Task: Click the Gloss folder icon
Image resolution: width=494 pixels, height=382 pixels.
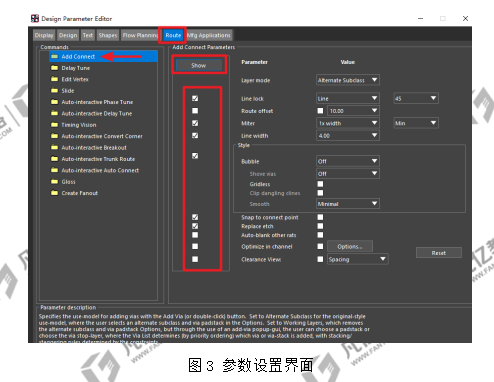Action: click(54, 182)
